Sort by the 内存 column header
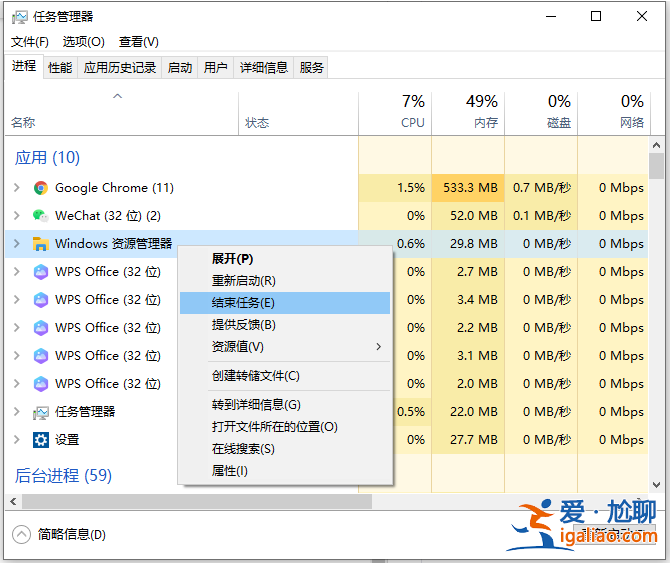This screenshot has width=670, height=563. 468,114
